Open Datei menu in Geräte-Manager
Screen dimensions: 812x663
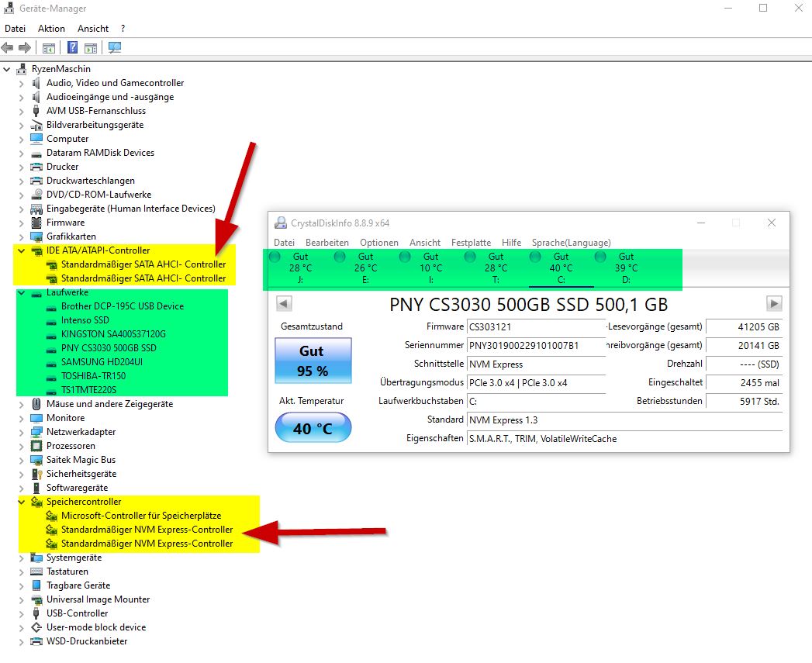15,29
